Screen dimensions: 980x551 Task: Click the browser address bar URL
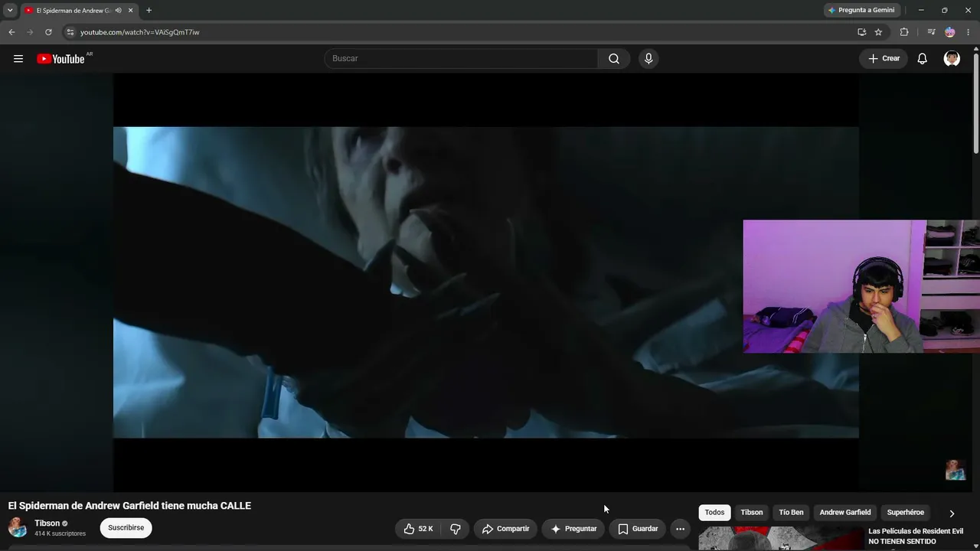(140, 32)
